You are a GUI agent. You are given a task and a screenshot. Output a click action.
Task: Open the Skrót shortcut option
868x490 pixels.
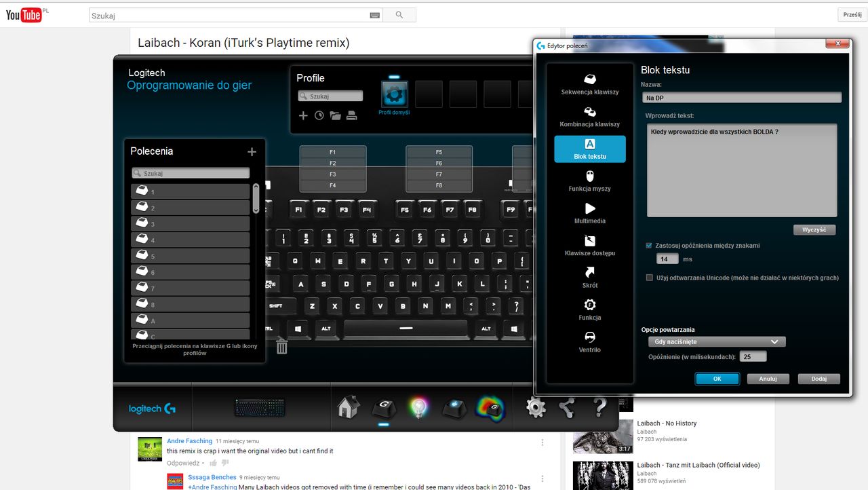(x=589, y=278)
